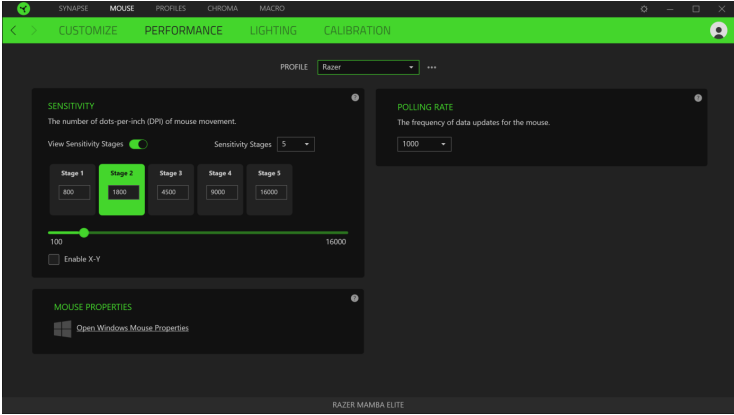Screen dimensions: 734x415
Task: Click the forward navigation arrow
Action: point(35,31)
